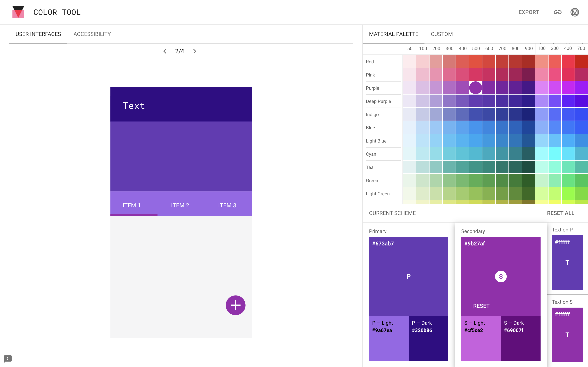Screen dimensions: 588x367
Task: Go to next interface preview
Action: tap(195, 51)
